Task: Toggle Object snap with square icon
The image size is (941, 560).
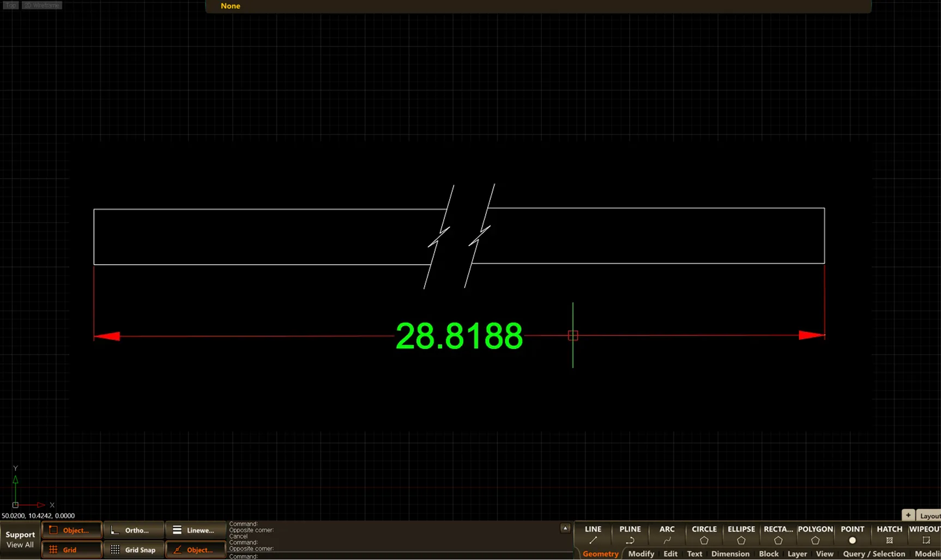Action: [71, 530]
